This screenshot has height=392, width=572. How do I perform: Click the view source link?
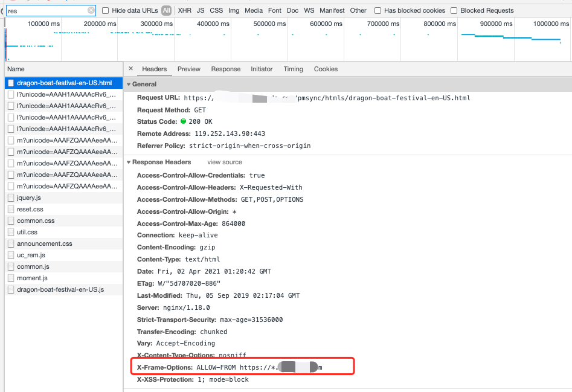(x=225, y=162)
